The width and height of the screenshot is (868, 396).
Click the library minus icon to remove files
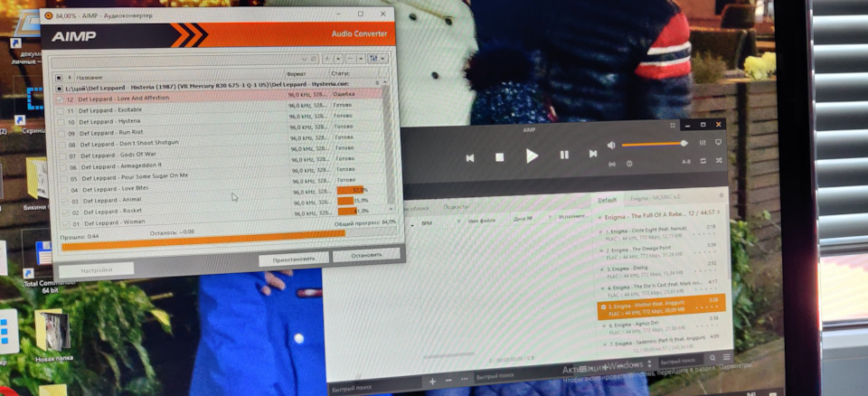[x=448, y=381]
